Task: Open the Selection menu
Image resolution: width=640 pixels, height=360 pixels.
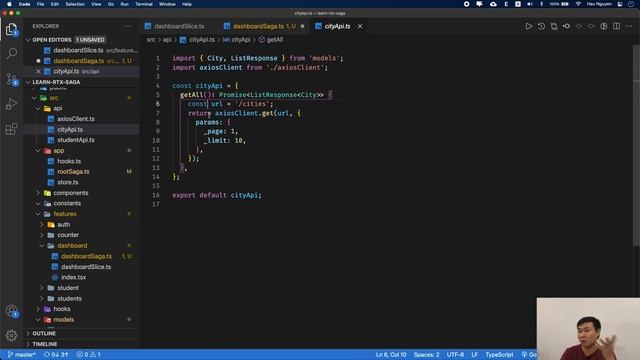Action: pos(75,4)
